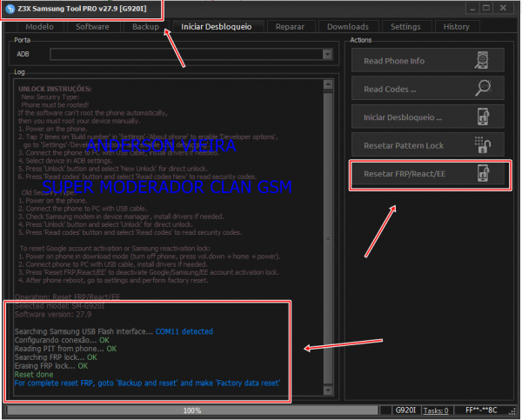Maximize the Z3X Samsung Tool window

coord(486,8)
